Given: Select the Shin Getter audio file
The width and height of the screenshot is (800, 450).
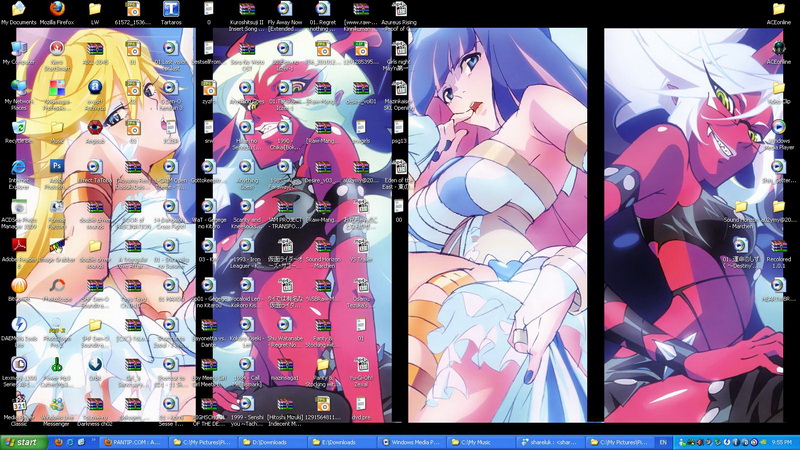Looking at the screenshot, I should point(779,171).
